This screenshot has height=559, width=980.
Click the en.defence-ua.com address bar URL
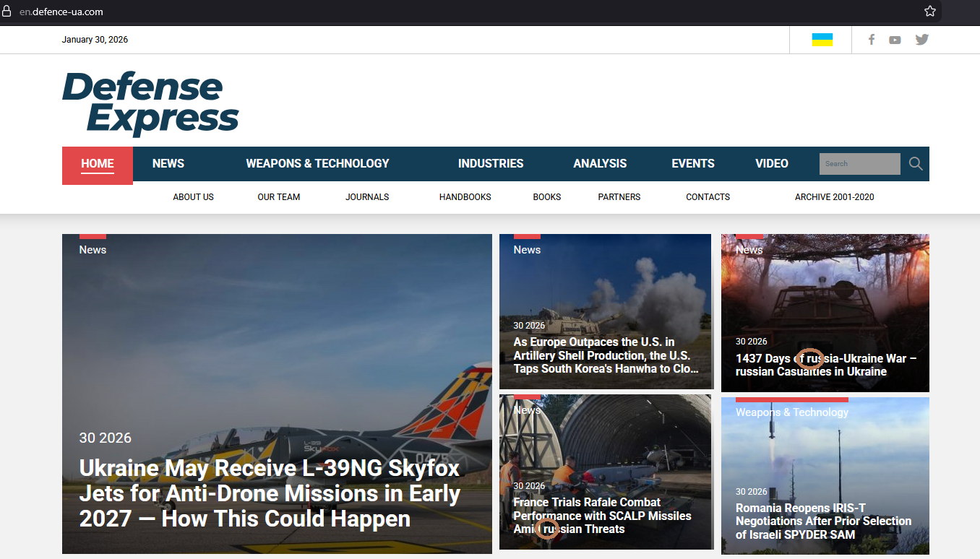pos(61,12)
